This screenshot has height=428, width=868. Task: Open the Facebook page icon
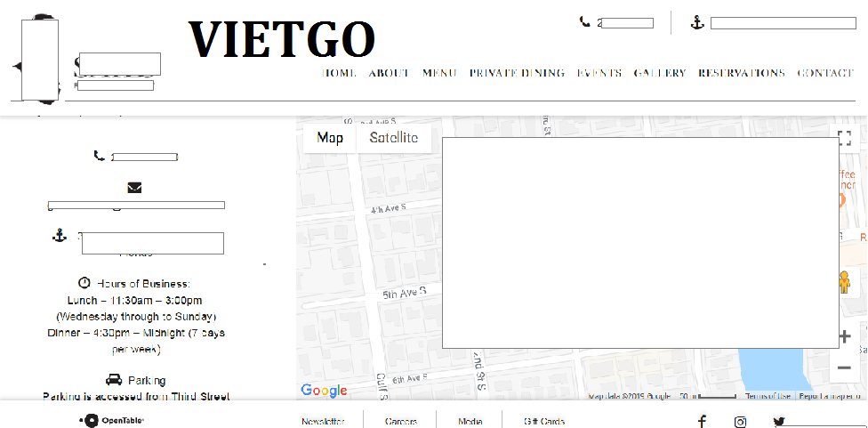pyautogui.click(x=702, y=422)
